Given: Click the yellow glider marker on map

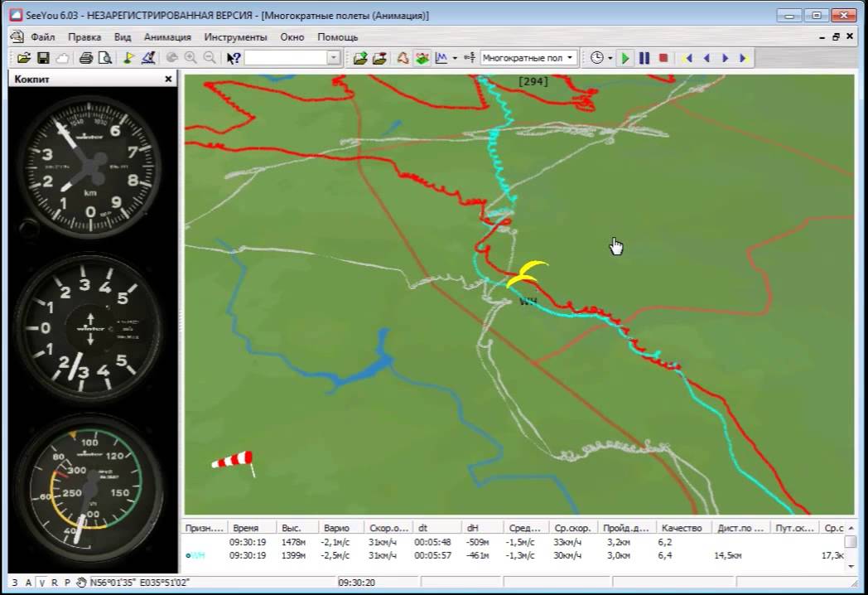Looking at the screenshot, I should point(527,274).
